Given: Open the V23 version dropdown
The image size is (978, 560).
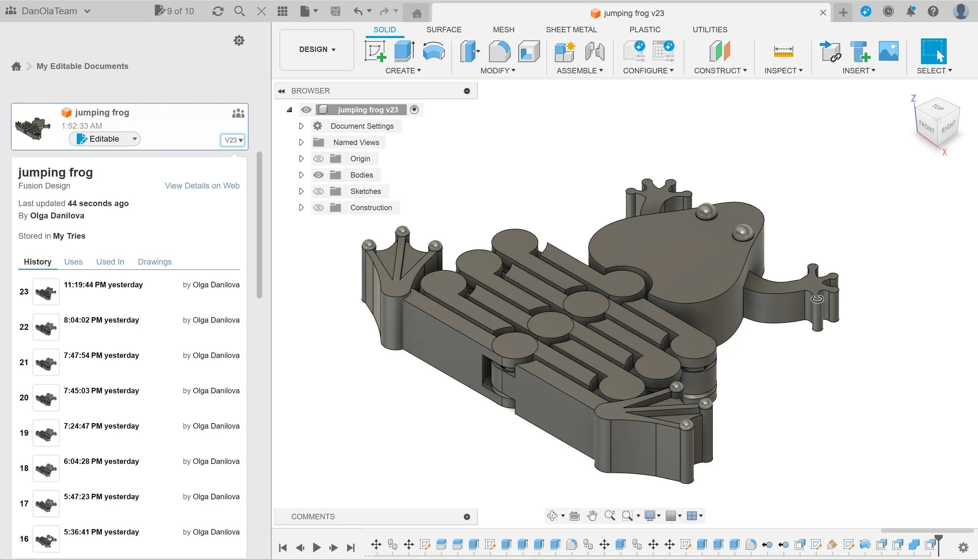Looking at the screenshot, I should click(233, 140).
